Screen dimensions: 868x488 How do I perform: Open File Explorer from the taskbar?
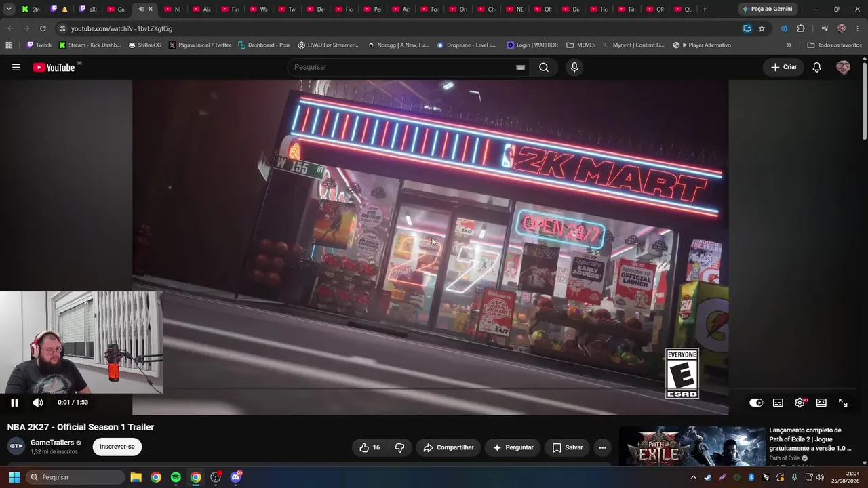tap(136, 477)
